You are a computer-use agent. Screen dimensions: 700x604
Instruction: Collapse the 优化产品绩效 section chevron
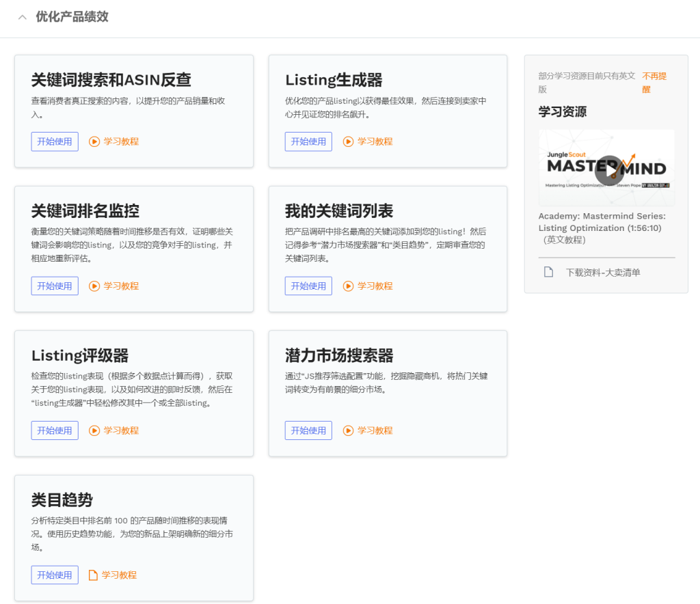coord(23,18)
